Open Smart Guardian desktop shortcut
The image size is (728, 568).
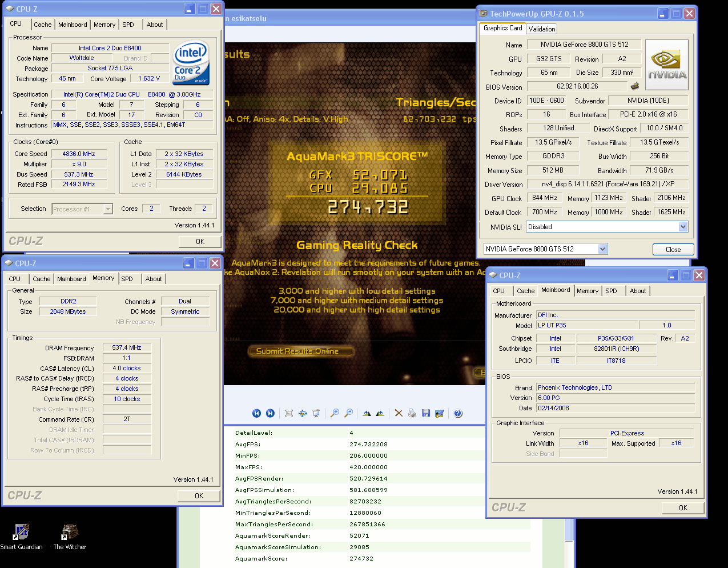pyautogui.click(x=21, y=537)
